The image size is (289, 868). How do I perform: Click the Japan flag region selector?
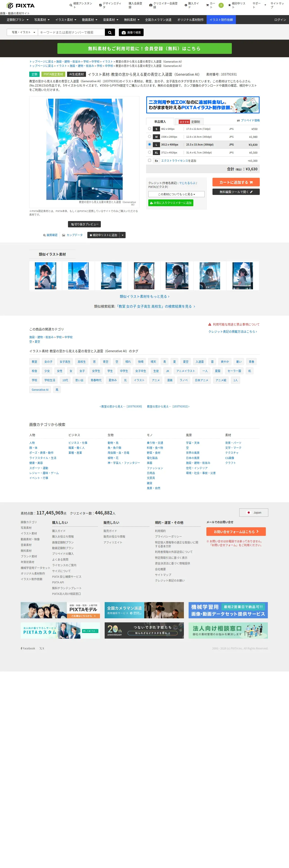tap(254, 512)
